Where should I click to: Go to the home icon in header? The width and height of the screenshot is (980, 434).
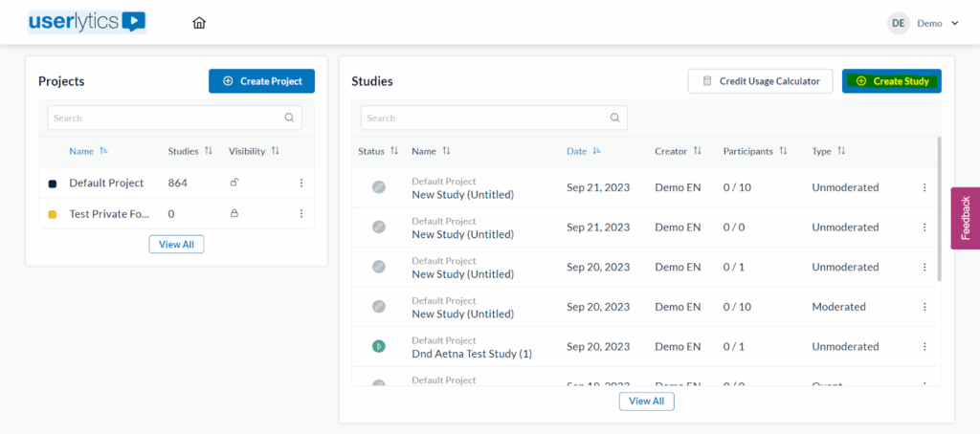[199, 23]
